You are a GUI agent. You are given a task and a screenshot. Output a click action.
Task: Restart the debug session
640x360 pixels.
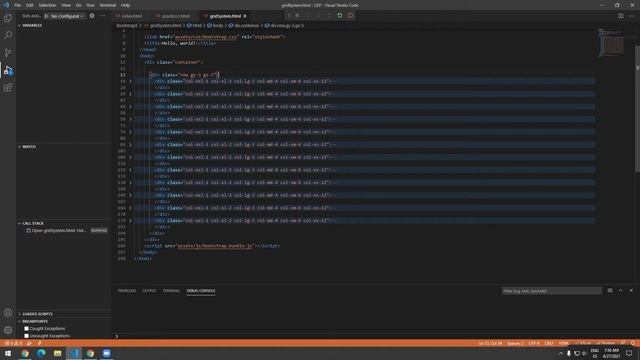click(340, 16)
